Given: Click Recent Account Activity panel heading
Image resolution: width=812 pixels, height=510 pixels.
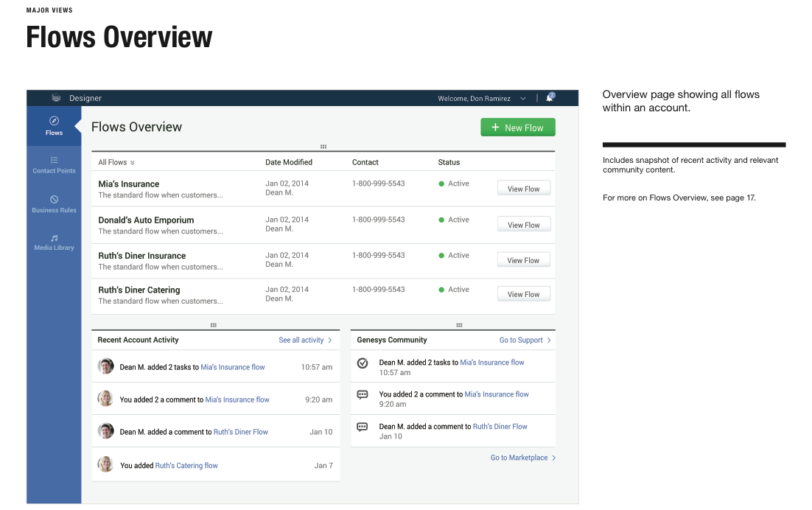Looking at the screenshot, I should click(139, 340).
